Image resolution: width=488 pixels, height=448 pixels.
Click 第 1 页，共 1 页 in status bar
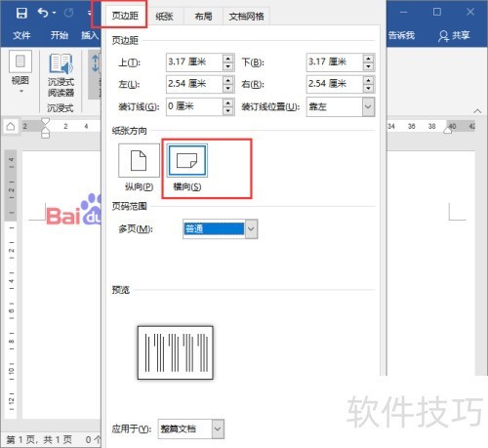click(x=39, y=440)
